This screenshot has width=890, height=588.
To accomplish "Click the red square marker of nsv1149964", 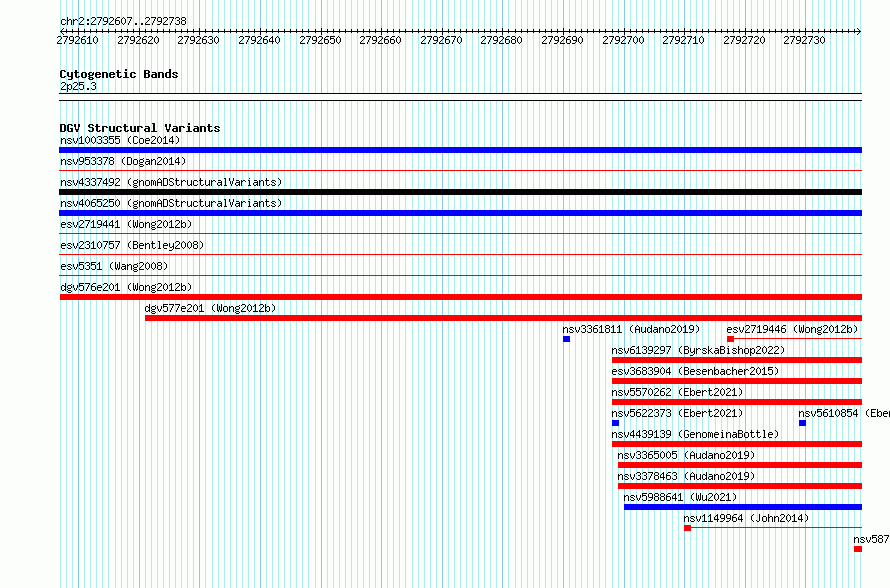I will tap(687, 528).
